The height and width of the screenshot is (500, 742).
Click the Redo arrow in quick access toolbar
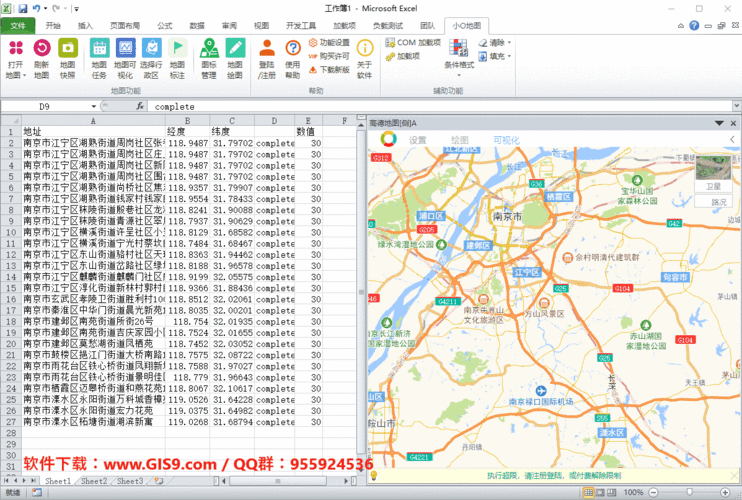coord(56,9)
